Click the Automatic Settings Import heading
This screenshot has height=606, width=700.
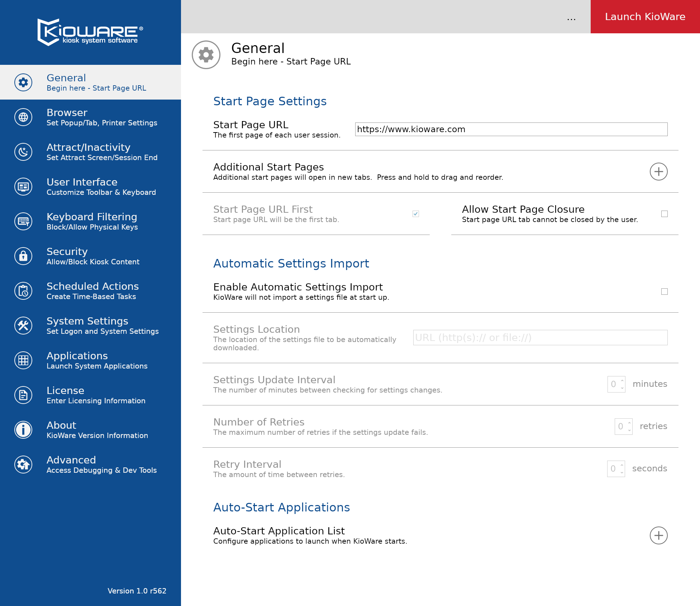[x=291, y=264]
